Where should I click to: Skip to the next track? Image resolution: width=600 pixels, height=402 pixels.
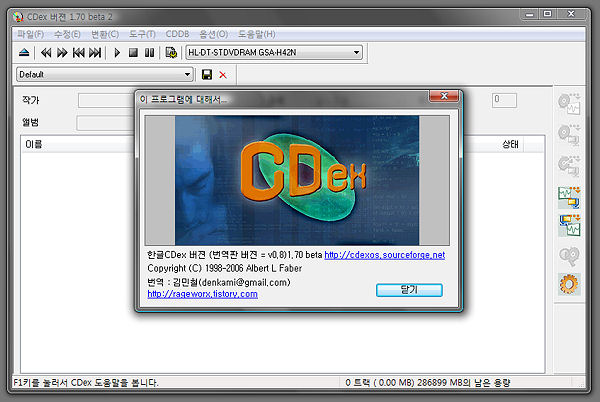pyautogui.click(x=95, y=52)
